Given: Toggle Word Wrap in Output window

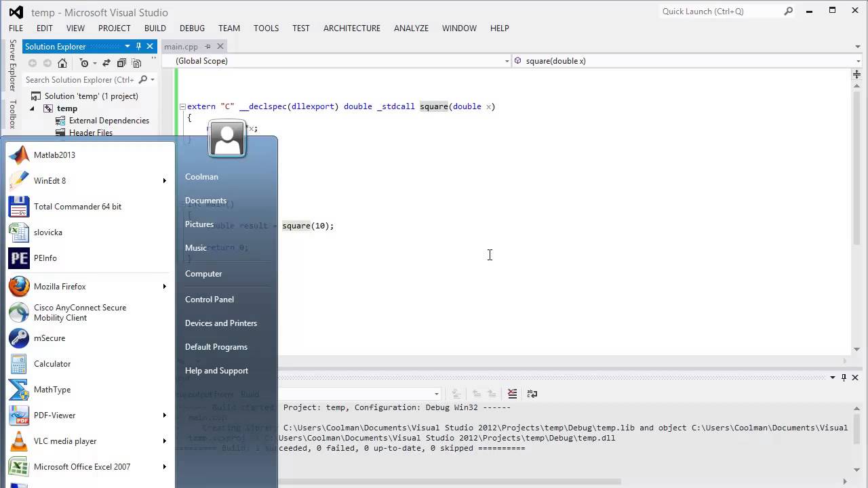Looking at the screenshot, I should (532, 393).
